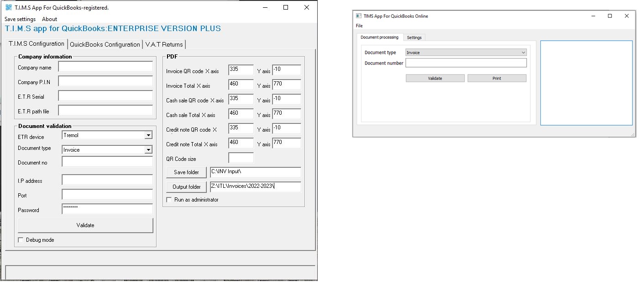
Task: Enable the Debug mode checkbox
Action: 21,240
